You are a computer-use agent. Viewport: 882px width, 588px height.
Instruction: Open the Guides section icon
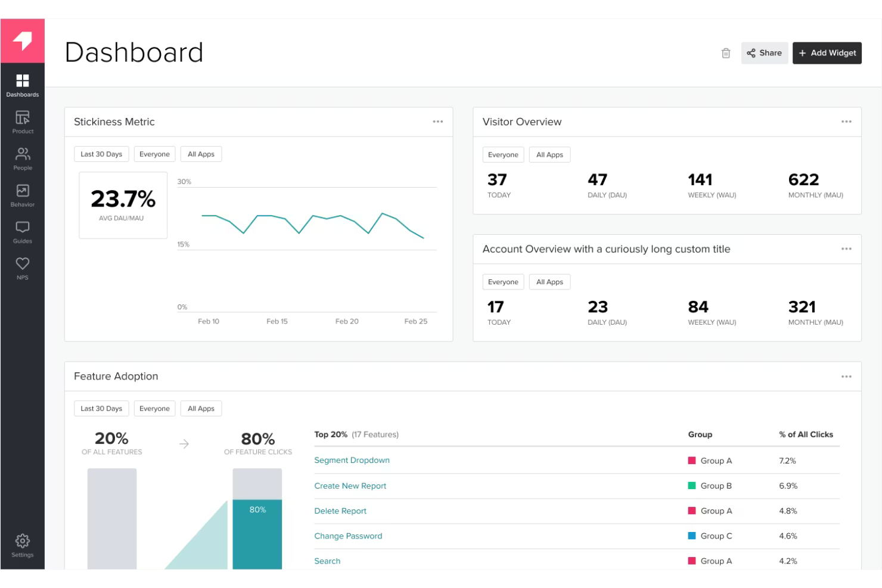point(22,231)
